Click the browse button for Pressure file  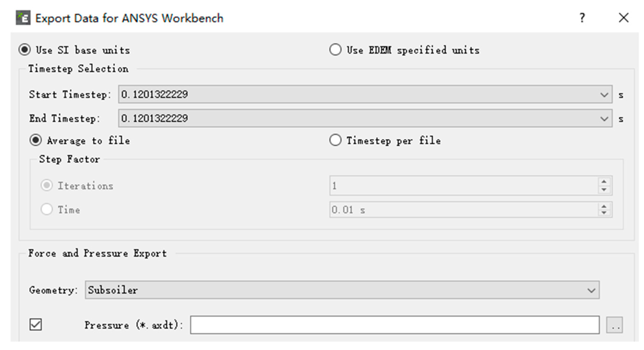(x=614, y=325)
